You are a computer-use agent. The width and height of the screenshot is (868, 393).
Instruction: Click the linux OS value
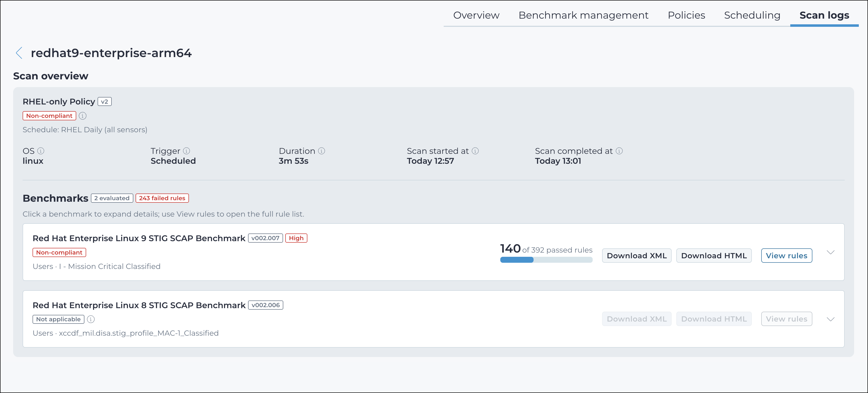33,161
